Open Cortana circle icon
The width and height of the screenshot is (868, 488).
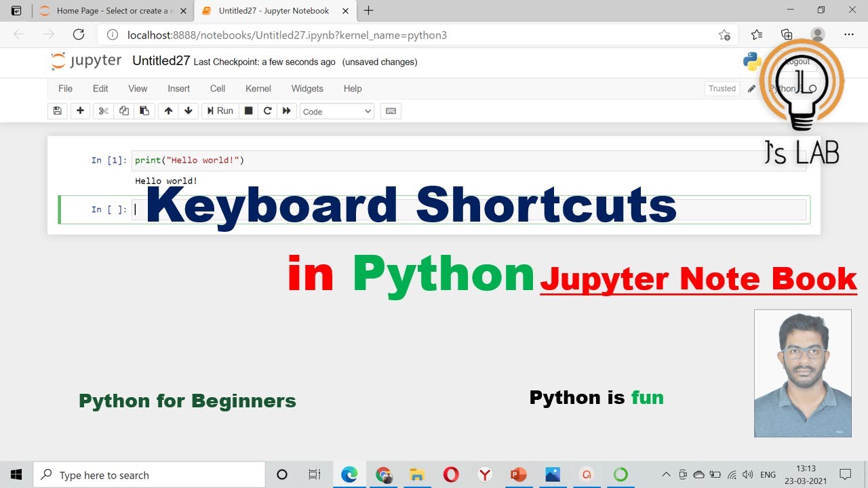click(x=282, y=474)
